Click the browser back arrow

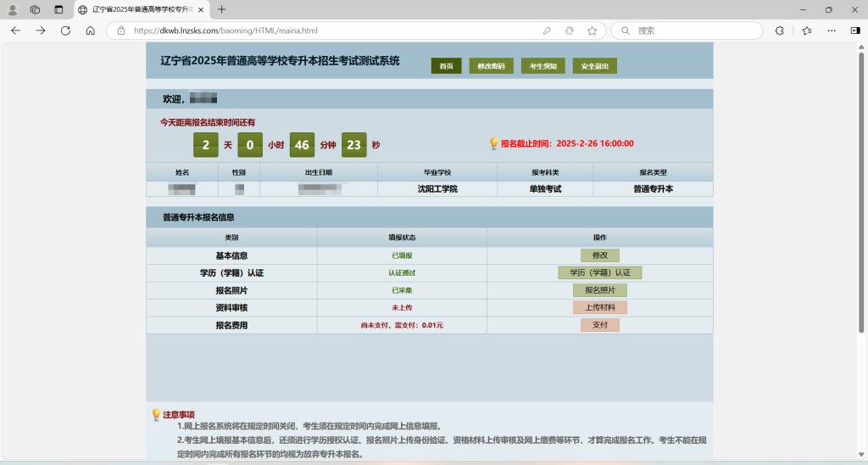15,31
